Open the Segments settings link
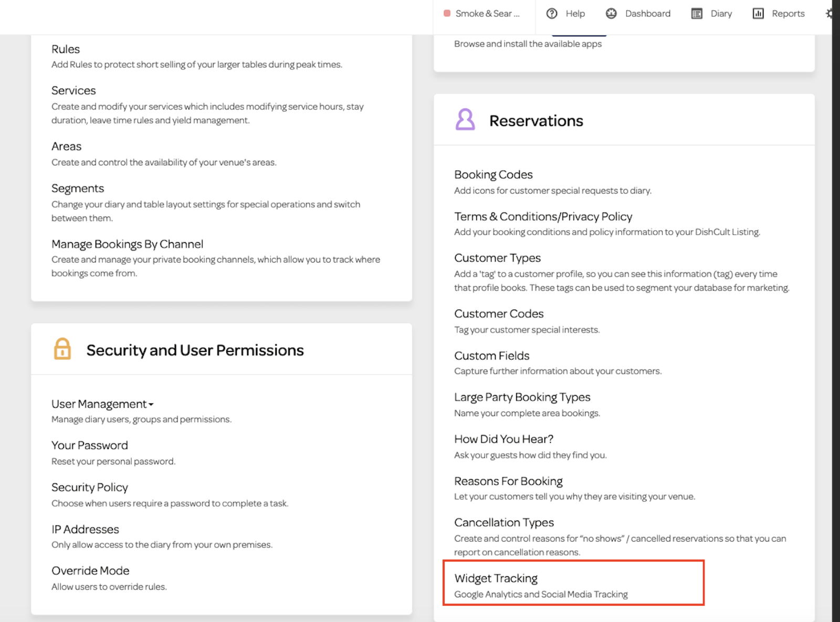The image size is (840, 622). (78, 189)
